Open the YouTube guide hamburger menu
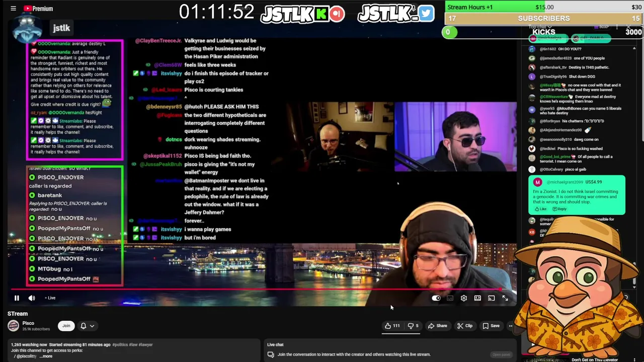This screenshot has width=644, height=362. pyautogui.click(x=13, y=9)
